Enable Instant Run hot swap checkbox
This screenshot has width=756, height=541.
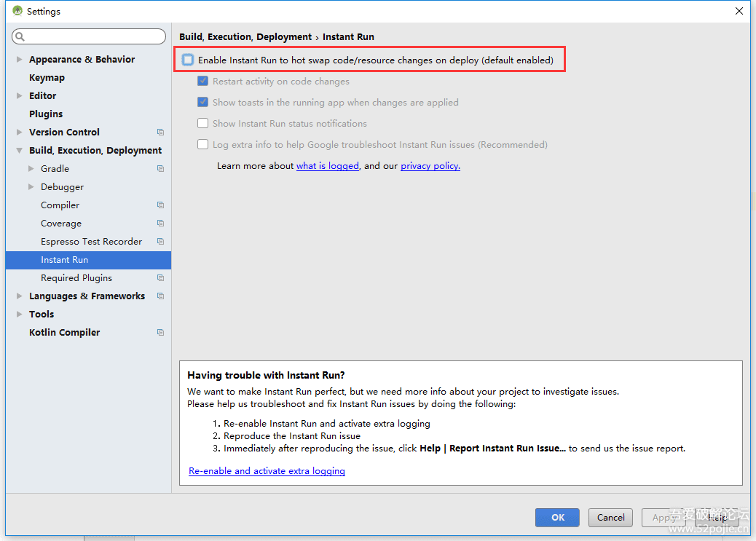click(x=188, y=60)
